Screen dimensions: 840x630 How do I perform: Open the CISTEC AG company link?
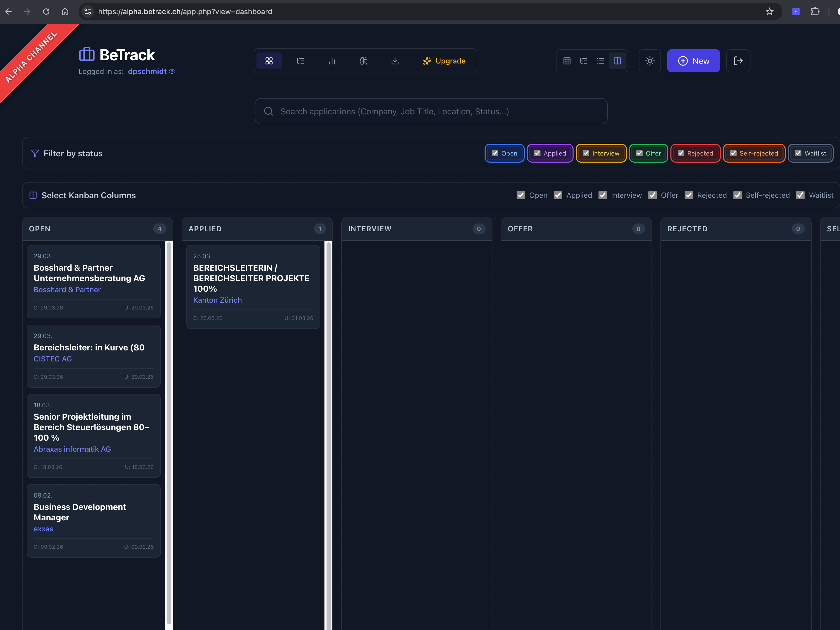pyautogui.click(x=52, y=359)
